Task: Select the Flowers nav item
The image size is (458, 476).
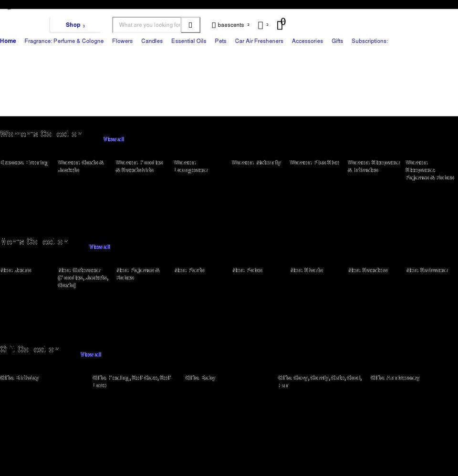Action: click(x=123, y=41)
